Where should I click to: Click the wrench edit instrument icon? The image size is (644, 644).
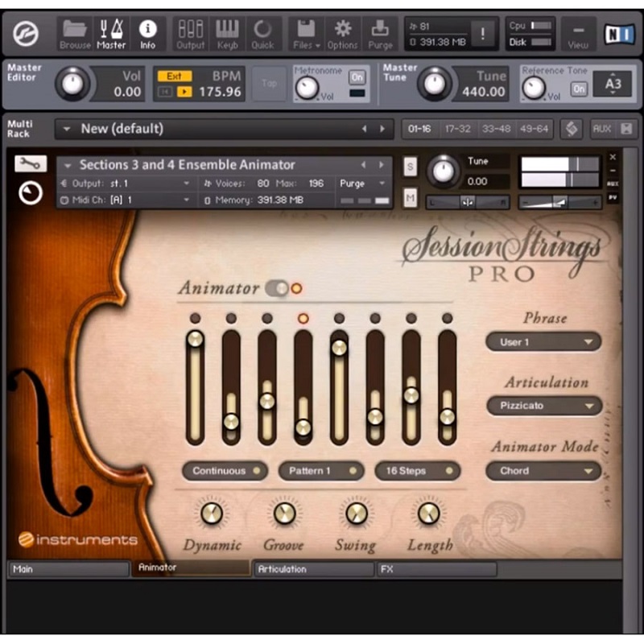(x=31, y=163)
